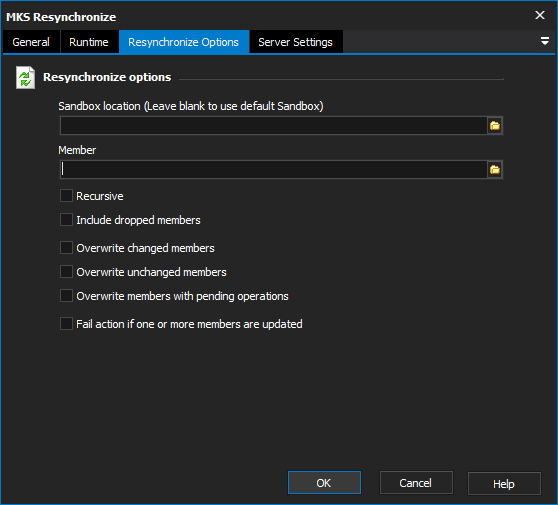Click the Cancel button
558x505 pixels.
(x=416, y=483)
